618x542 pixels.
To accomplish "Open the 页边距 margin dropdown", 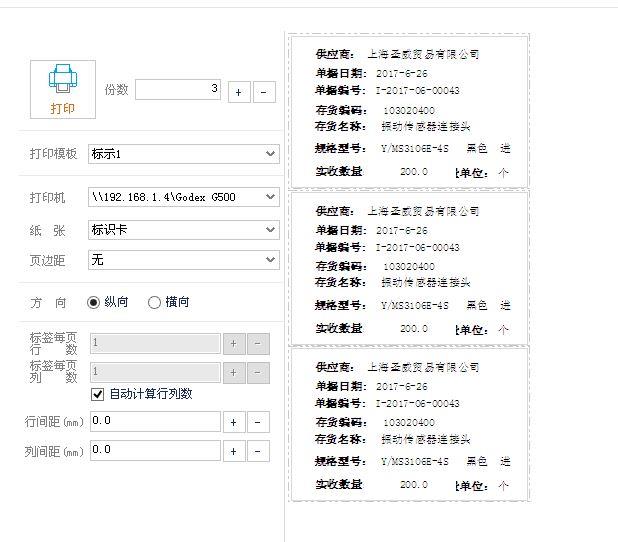I will 184,260.
